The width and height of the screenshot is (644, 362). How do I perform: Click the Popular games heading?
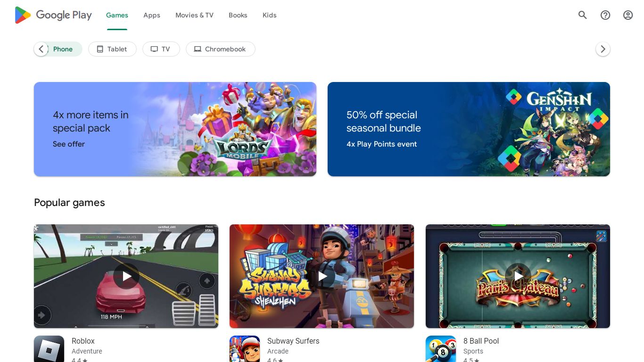pyautogui.click(x=69, y=203)
